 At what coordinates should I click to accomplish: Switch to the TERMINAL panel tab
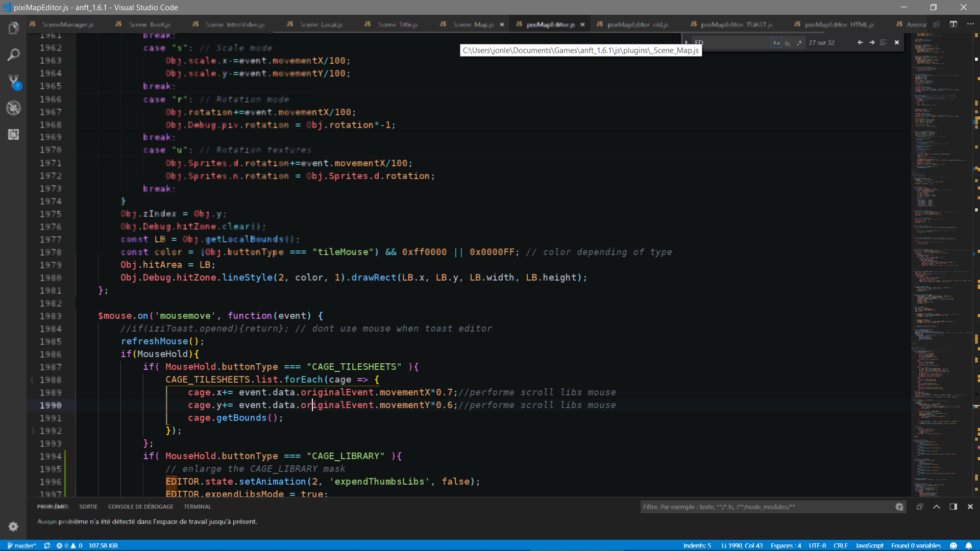[x=198, y=507]
